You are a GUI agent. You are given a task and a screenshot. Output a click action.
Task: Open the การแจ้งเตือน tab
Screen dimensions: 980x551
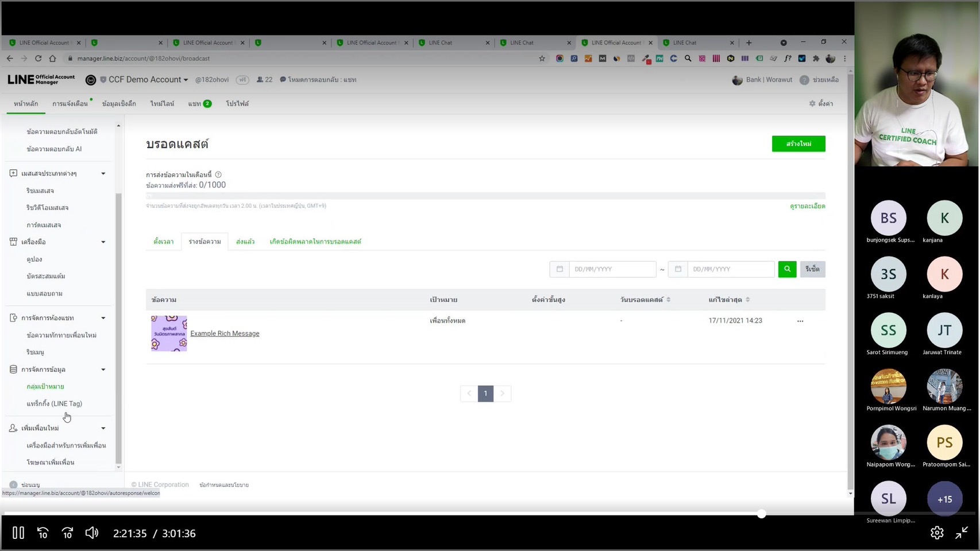(x=70, y=103)
